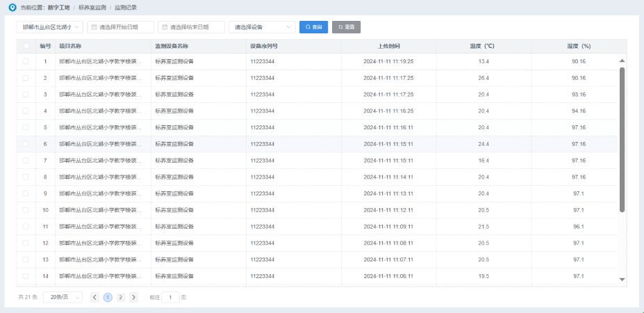This screenshot has height=313, width=644.
Task: Go to the next page arrow
Action: pyautogui.click(x=133, y=297)
